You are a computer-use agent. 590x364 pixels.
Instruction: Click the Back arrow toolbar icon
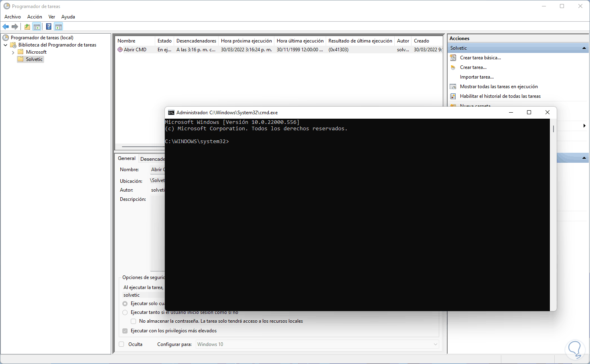6,27
